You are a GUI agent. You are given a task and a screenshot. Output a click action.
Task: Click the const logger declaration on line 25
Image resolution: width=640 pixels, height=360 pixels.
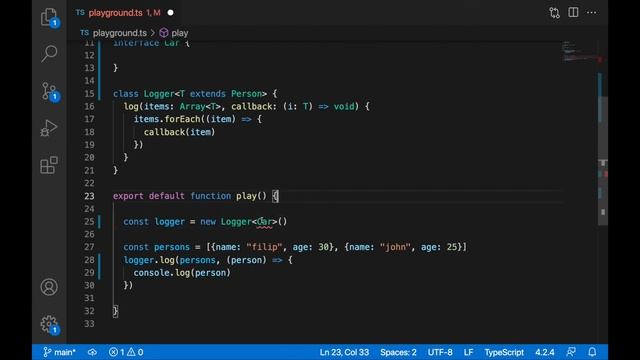[x=154, y=222]
